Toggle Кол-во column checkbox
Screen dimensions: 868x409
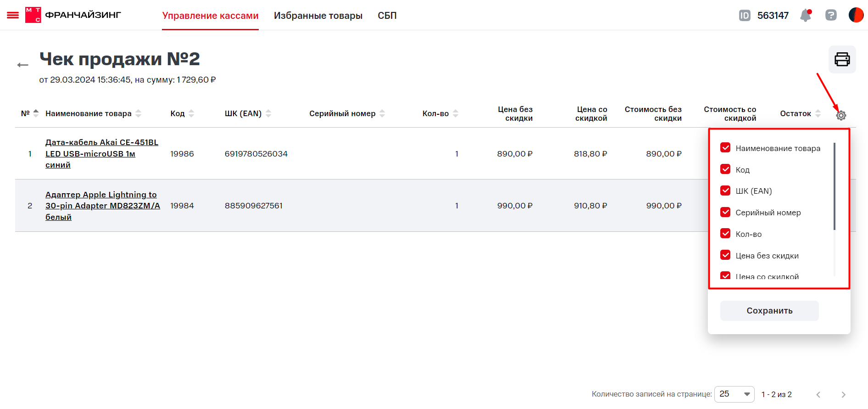[x=725, y=233]
